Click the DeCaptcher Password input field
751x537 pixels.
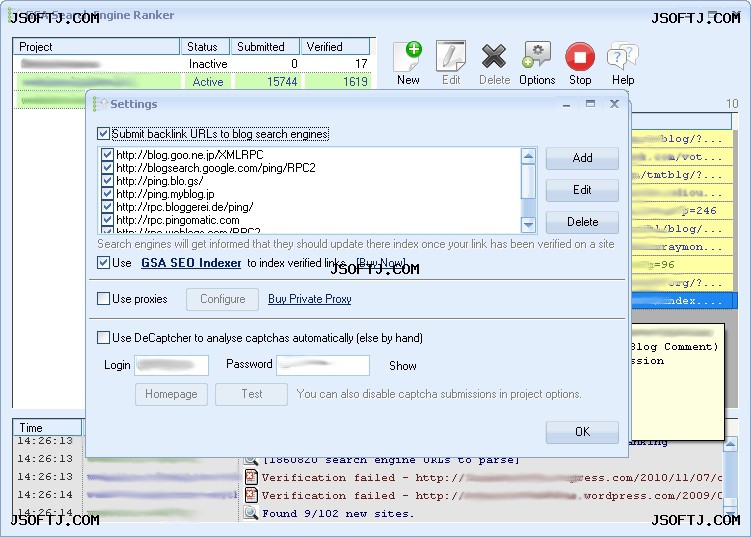[x=323, y=365]
